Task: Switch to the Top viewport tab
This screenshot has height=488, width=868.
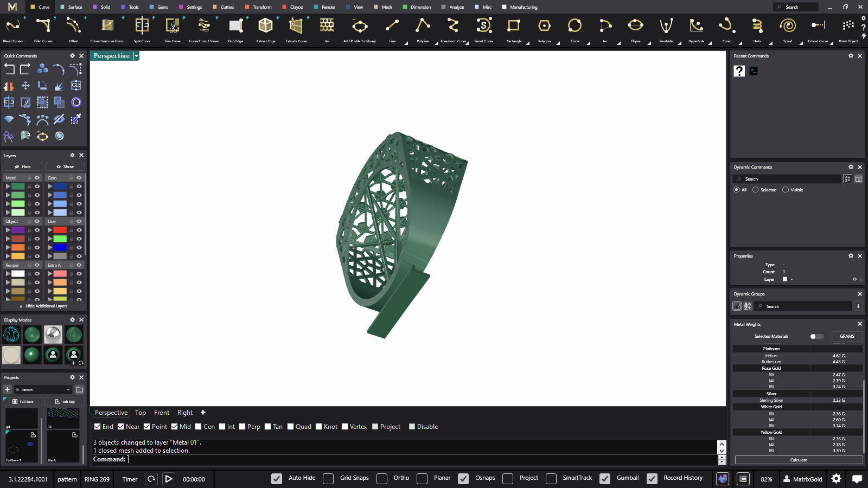Action: click(x=141, y=413)
